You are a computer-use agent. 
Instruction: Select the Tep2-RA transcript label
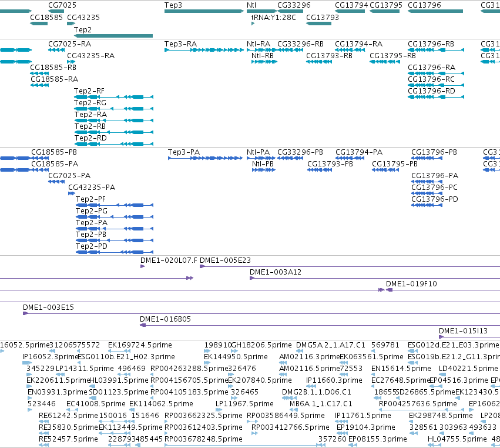pos(90,115)
